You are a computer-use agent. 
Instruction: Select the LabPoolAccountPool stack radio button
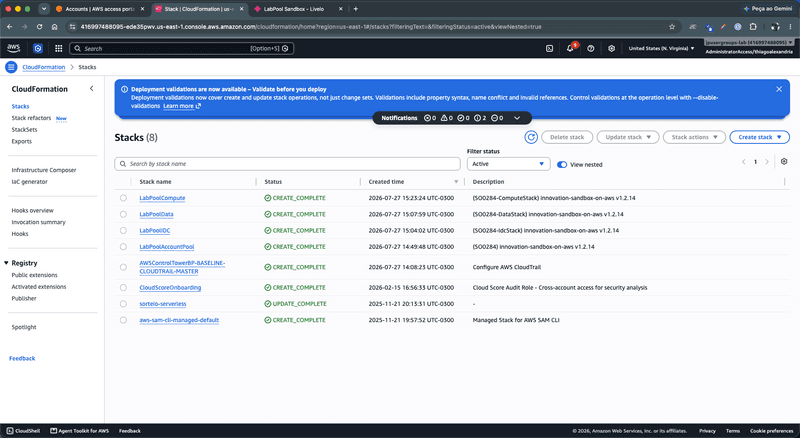[123, 247]
